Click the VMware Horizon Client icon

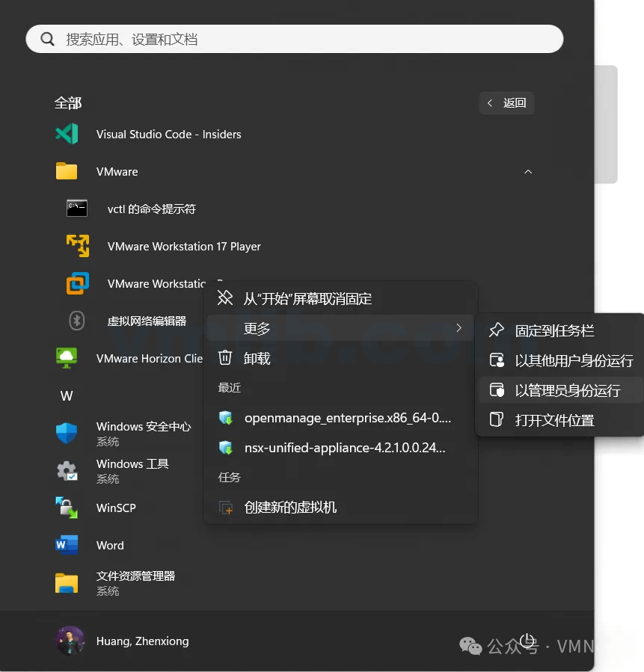67,358
